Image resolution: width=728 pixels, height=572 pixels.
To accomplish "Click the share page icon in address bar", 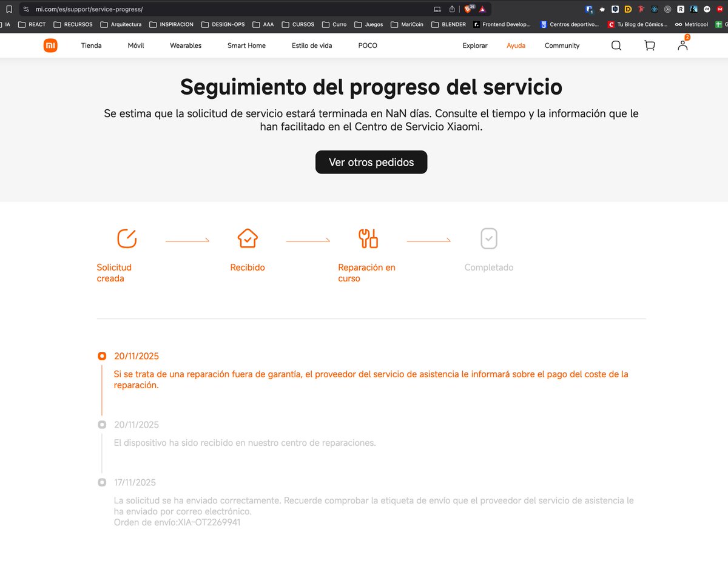I will coord(452,9).
